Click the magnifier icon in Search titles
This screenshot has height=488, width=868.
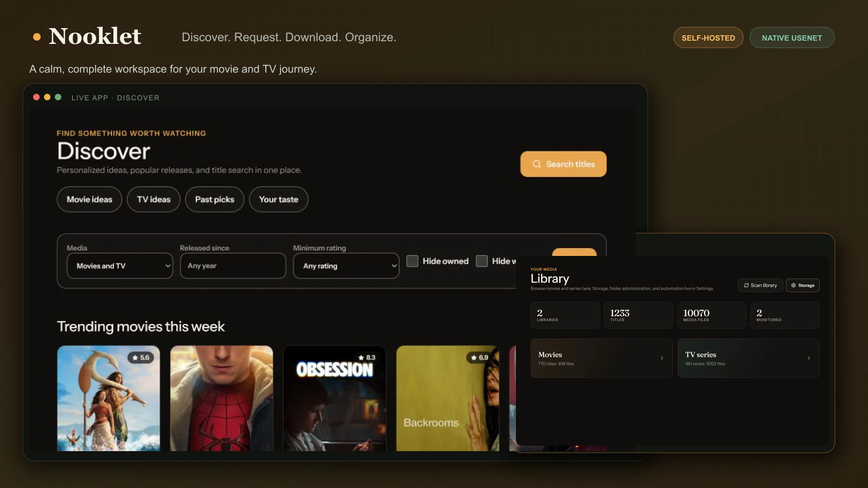[x=537, y=164]
